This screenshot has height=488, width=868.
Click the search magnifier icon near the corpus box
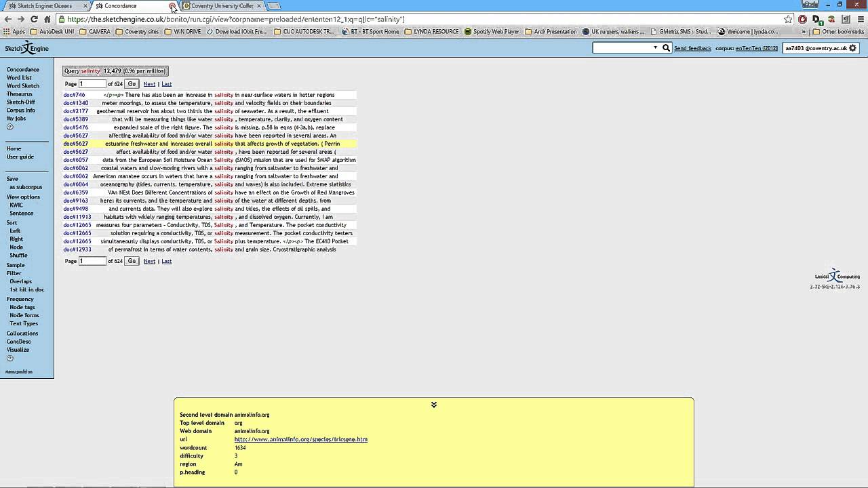click(x=666, y=48)
